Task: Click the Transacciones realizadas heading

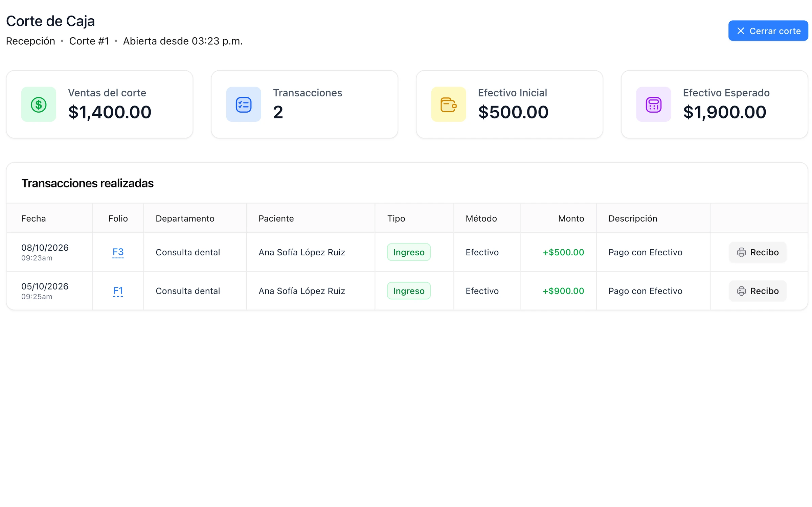Action: [87, 183]
